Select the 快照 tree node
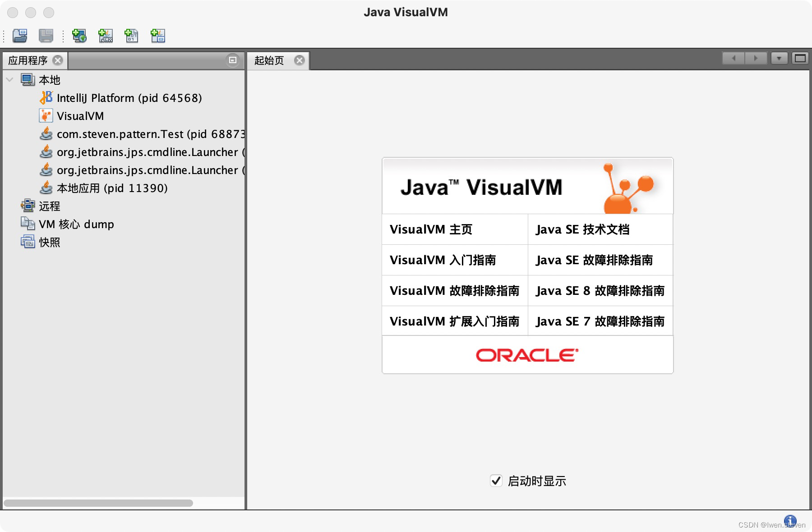Viewport: 812px width, 532px height. (x=50, y=242)
